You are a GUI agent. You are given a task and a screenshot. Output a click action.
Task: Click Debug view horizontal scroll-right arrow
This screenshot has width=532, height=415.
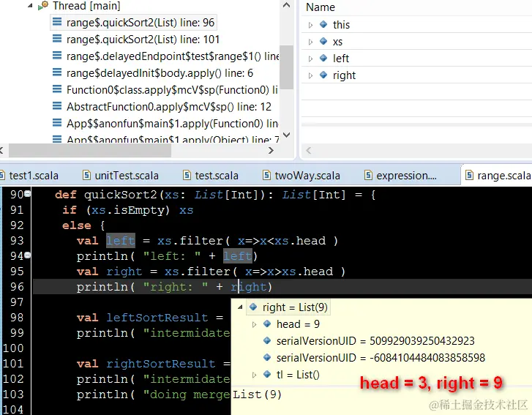coord(271,150)
